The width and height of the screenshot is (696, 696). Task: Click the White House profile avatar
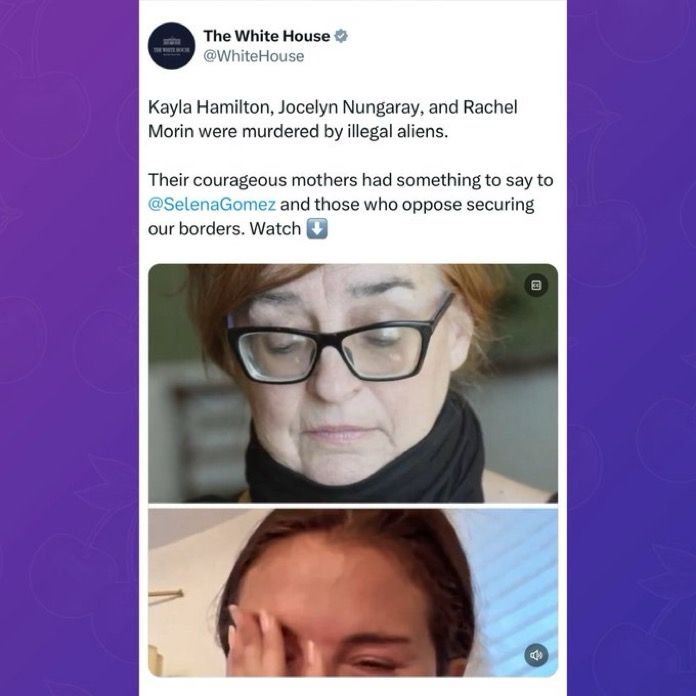click(x=171, y=46)
